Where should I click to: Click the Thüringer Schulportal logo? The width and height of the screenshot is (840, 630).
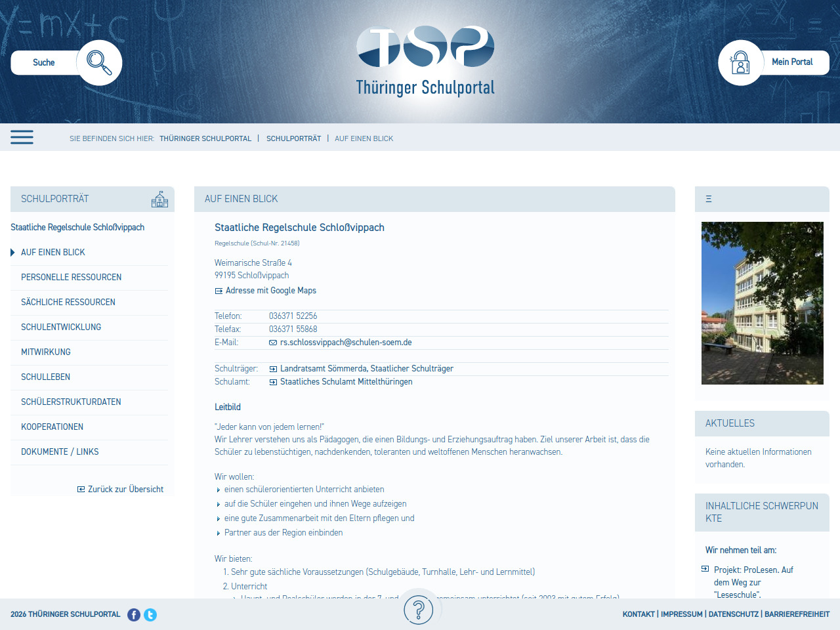(x=425, y=61)
